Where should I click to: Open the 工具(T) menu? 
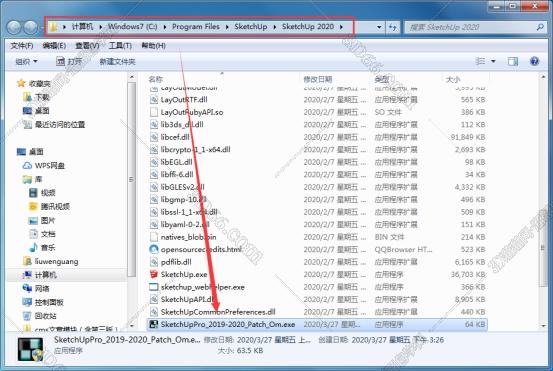(120, 45)
